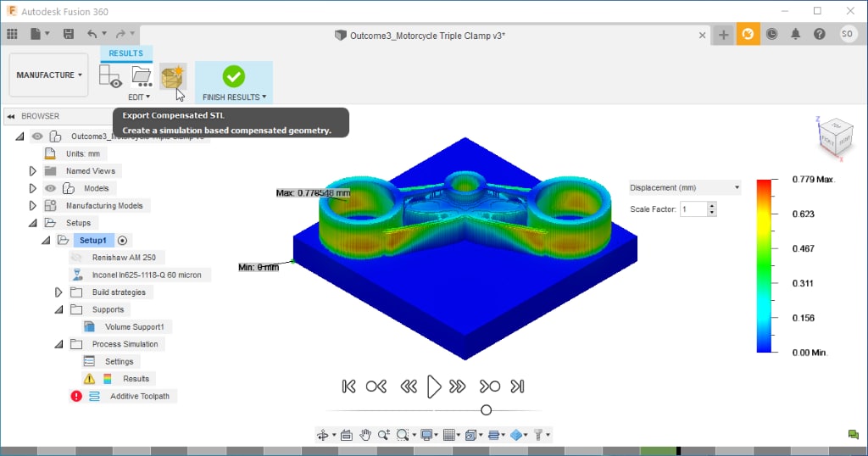Select the Additive Toolpath item
This screenshot has width=868, height=456.
coord(140,396)
